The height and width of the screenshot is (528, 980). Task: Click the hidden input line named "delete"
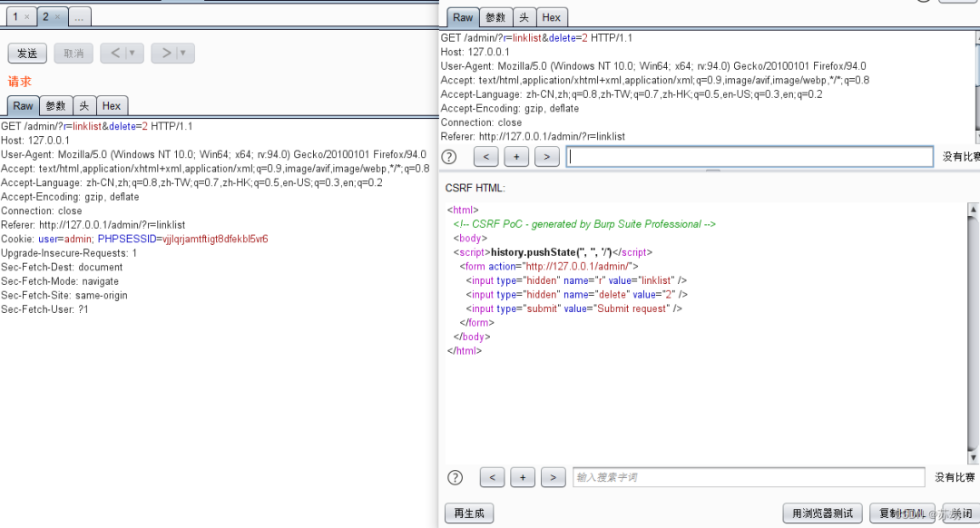coord(577,294)
